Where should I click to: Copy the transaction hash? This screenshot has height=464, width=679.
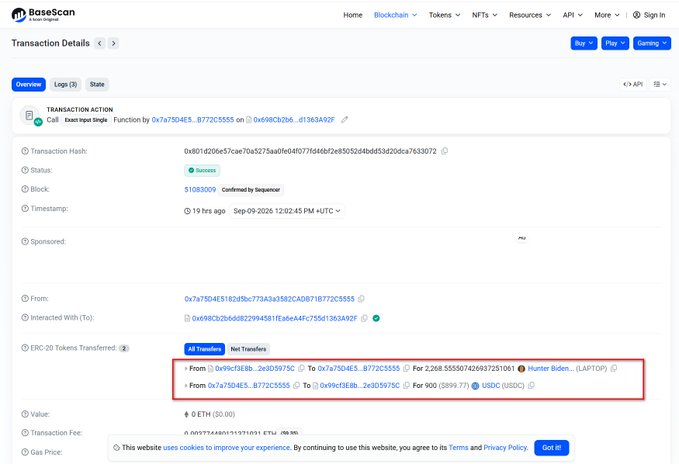pos(444,151)
